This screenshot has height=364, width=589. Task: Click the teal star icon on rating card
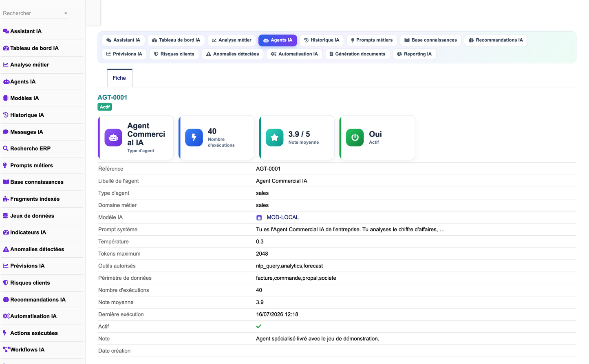275,138
